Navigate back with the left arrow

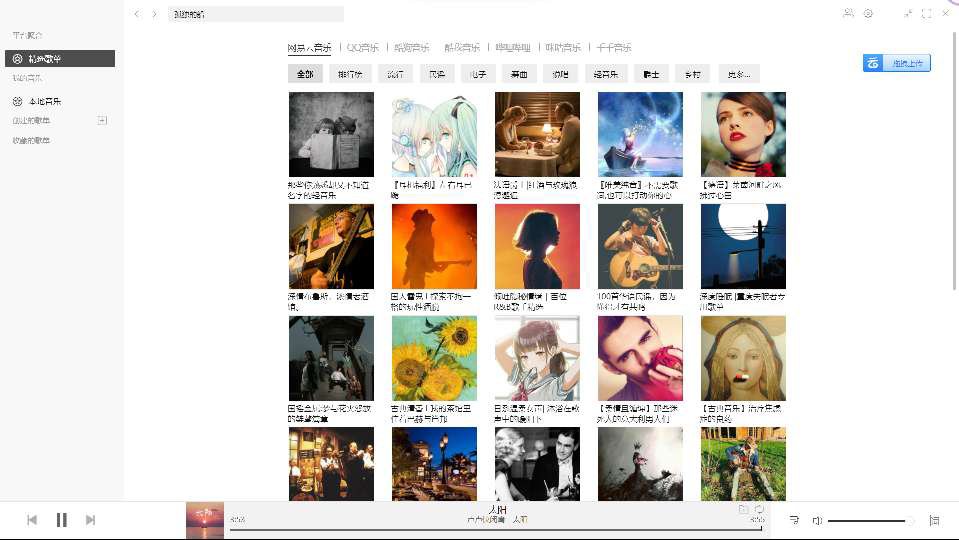coord(137,14)
